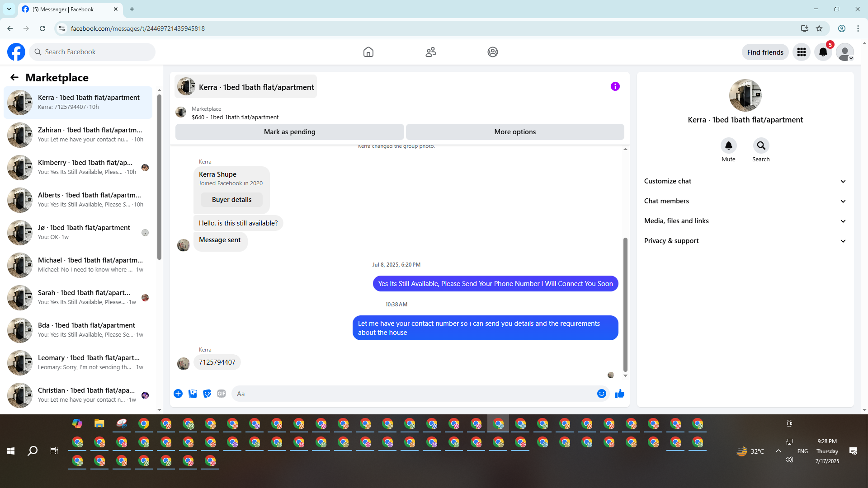Screen dimensions: 868x488
Task: Open the Friends icon in top navigation
Action: (x=431, y=52)
